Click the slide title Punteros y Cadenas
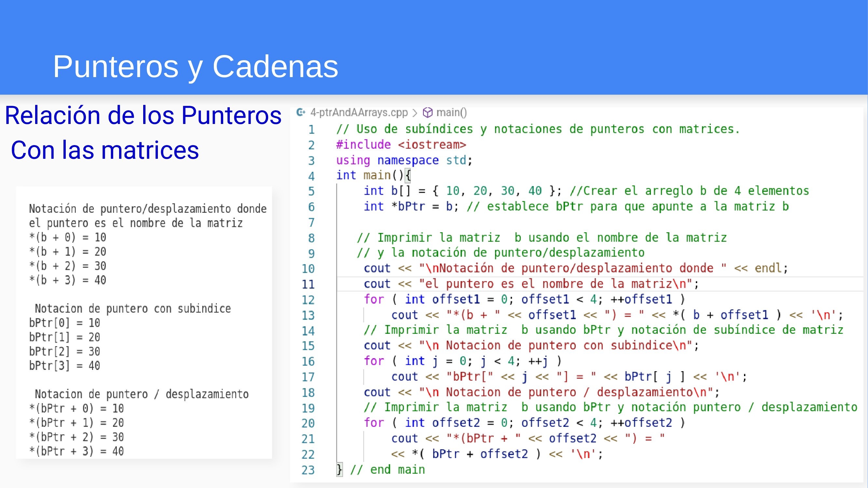 click(x=195, y=67)
